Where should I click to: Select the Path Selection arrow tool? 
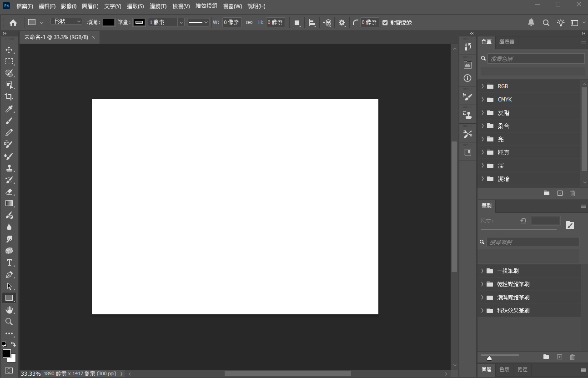coord(9,286)
